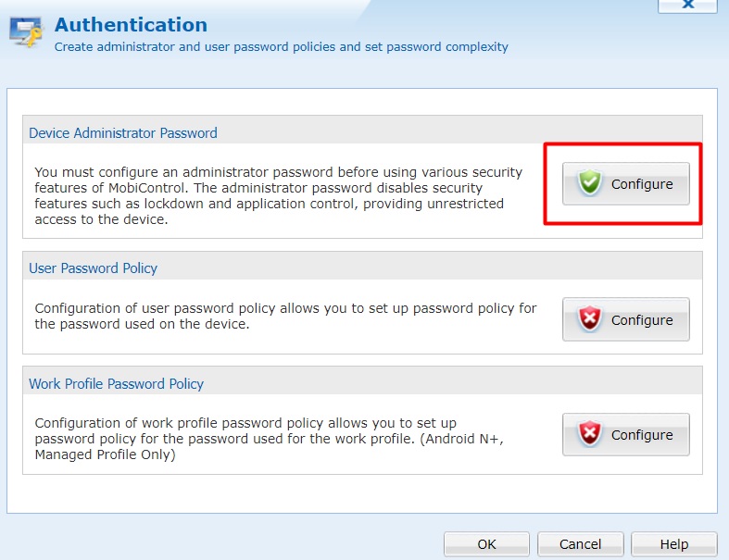Viewport: 729px width, 560px height.
Task: Click red shield icon in User Password Policy
Action: 589,319
